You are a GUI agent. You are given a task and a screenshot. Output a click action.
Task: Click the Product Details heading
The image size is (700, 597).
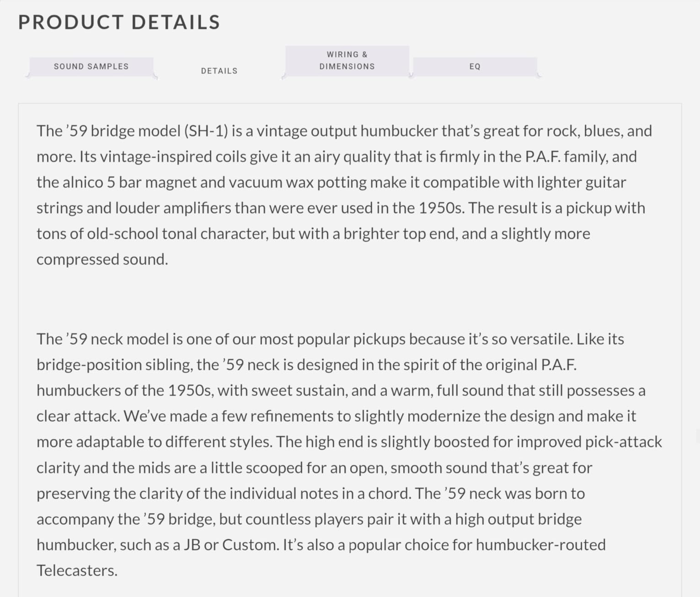[119, 22]
